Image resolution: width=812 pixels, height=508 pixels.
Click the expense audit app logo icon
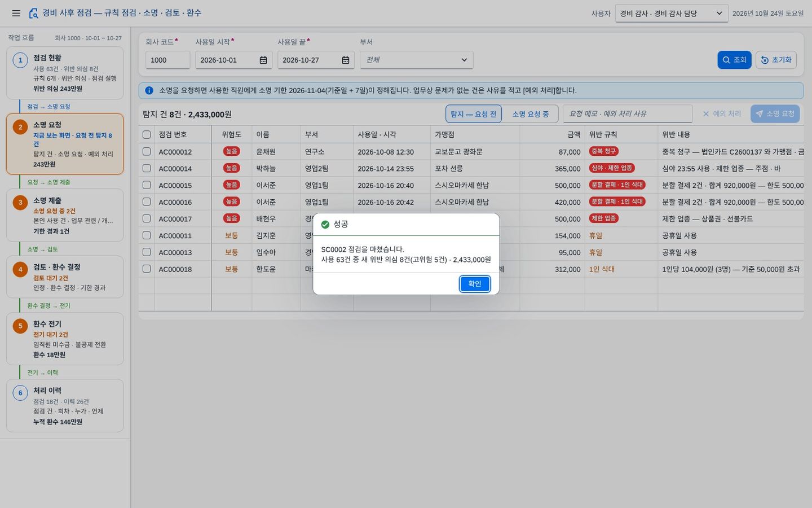pos(33,13)
